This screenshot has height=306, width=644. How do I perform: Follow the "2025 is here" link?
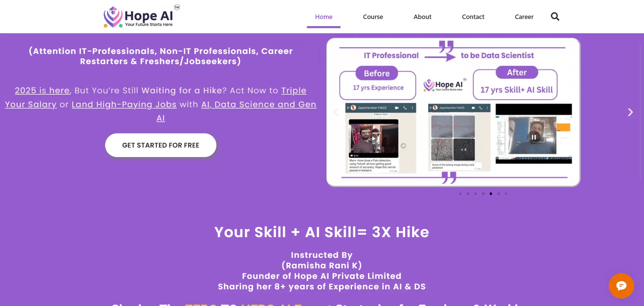42,91
